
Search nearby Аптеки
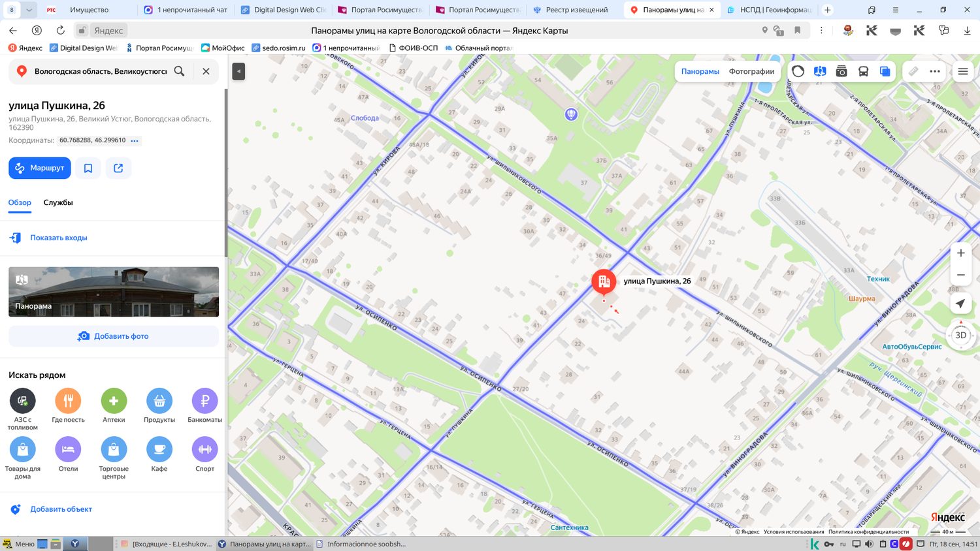tap(114, 405)
